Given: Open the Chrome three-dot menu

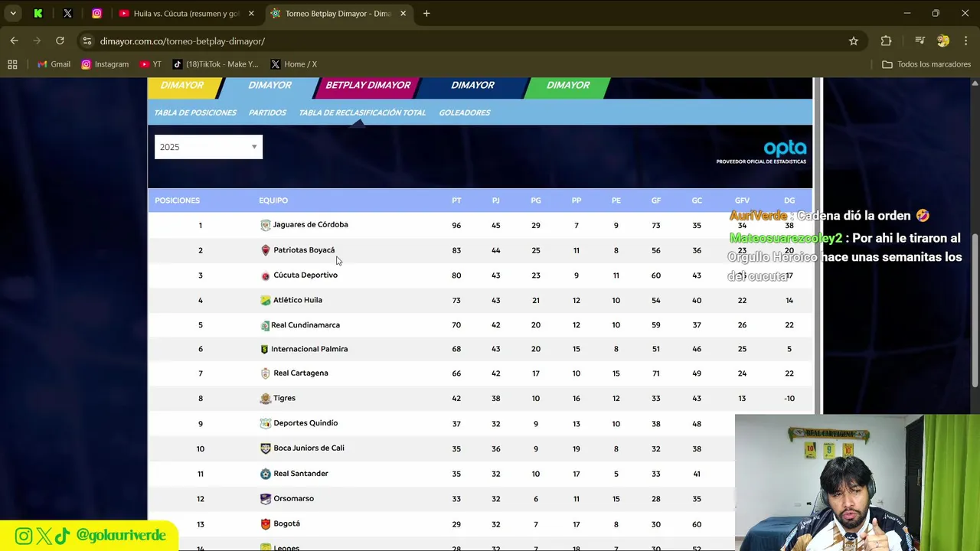Looking at the screenshot, I should (x=965, y=41).
